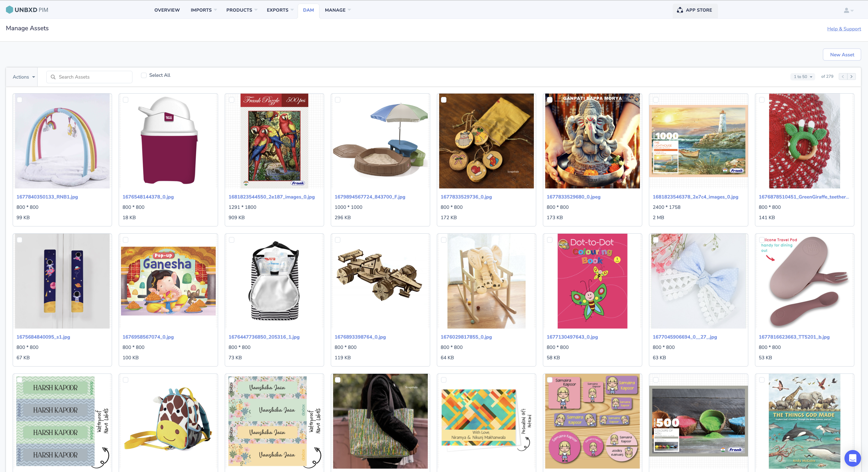Open the chat support bubble icon
Screen dimensions: 868x472
coord(852,458)
